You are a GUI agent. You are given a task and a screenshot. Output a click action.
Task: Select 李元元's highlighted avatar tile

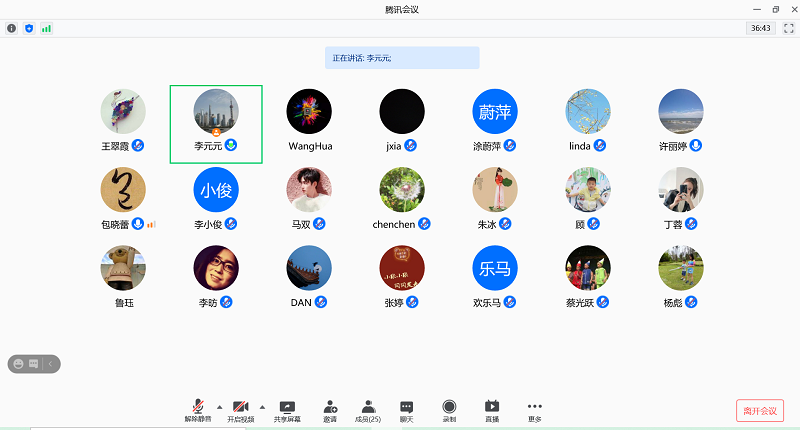pyautogui.click(x=216, y=123)
